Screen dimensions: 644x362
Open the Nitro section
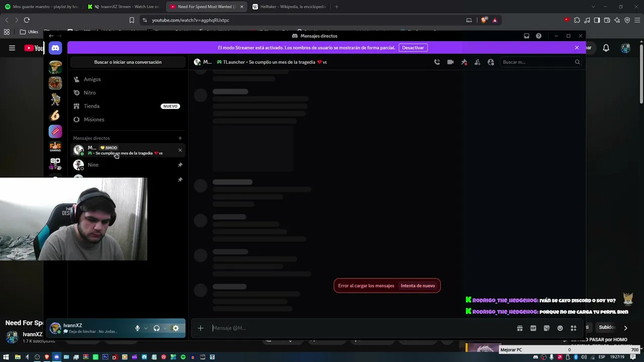click(x=127, y=93)
